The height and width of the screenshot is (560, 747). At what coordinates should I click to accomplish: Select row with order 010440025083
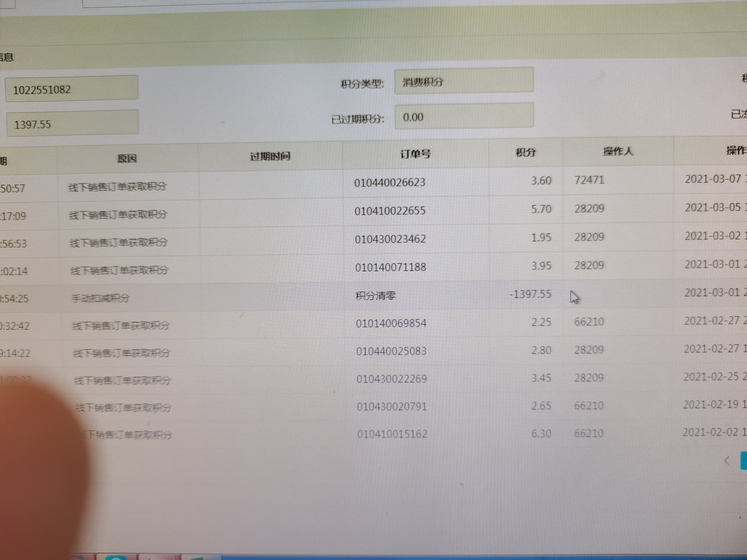pos(391,351)
